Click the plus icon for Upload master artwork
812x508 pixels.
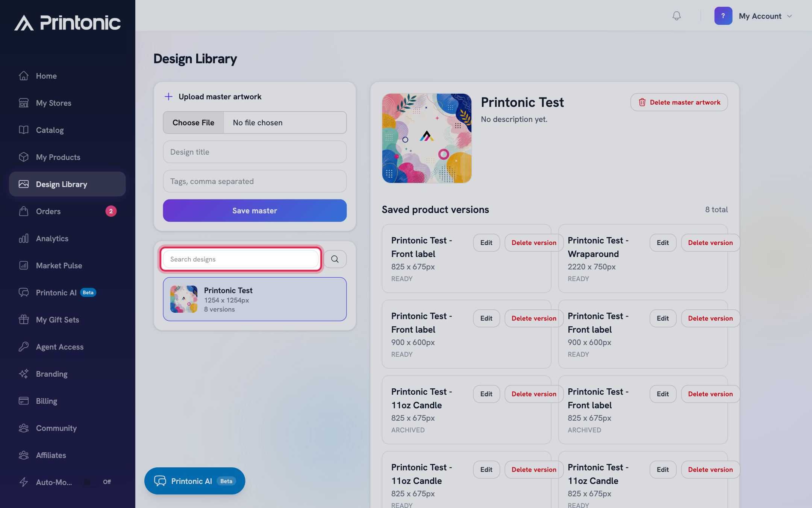(168, 97)
